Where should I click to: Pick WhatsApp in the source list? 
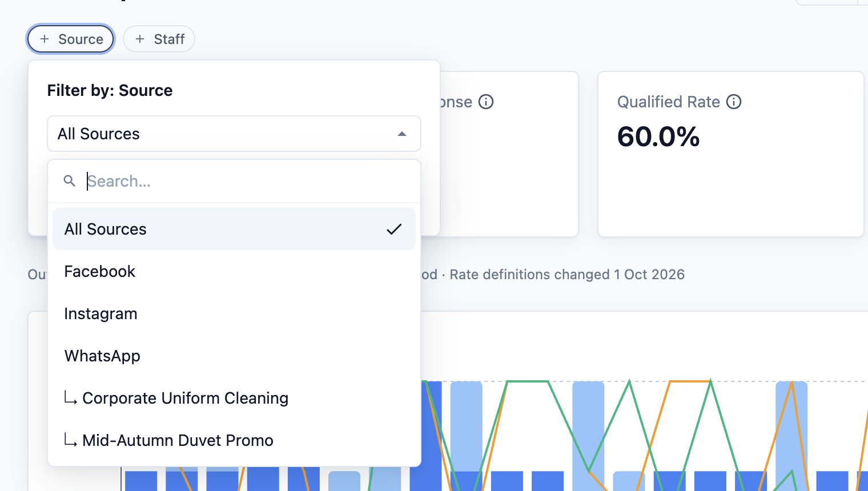234,356
